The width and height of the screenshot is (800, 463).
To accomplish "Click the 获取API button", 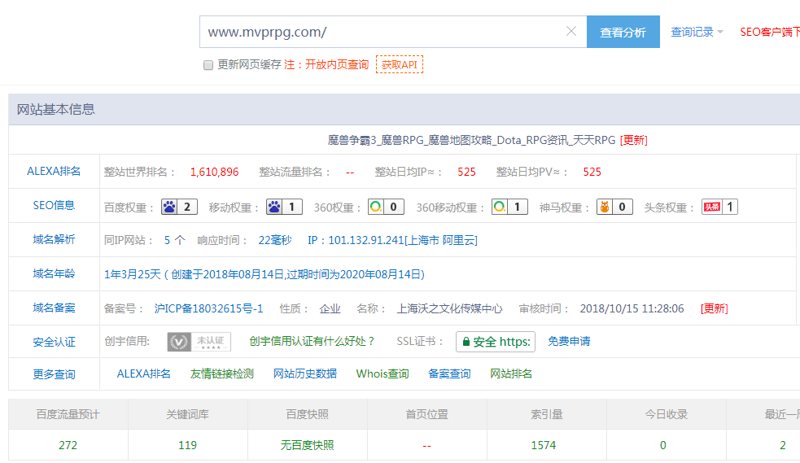I will tap(399, 65).
